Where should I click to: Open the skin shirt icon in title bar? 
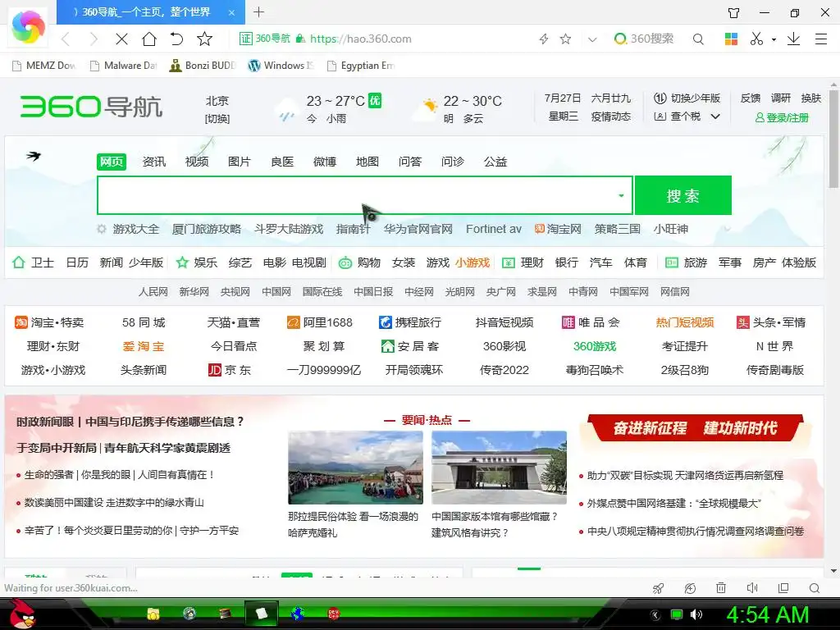733,12
